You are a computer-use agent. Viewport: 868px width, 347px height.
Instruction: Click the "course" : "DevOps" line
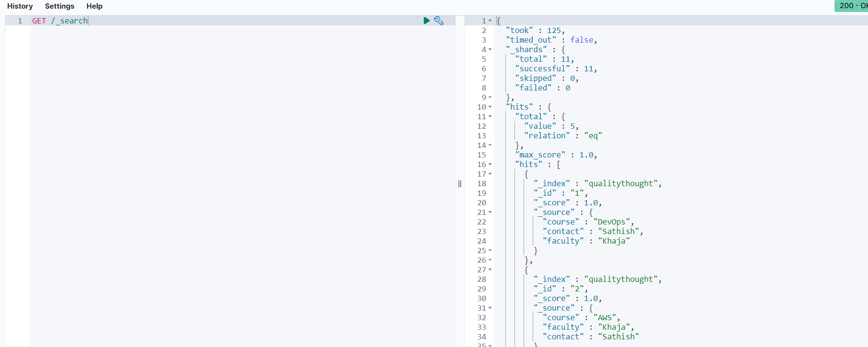[x=588, y=222]
